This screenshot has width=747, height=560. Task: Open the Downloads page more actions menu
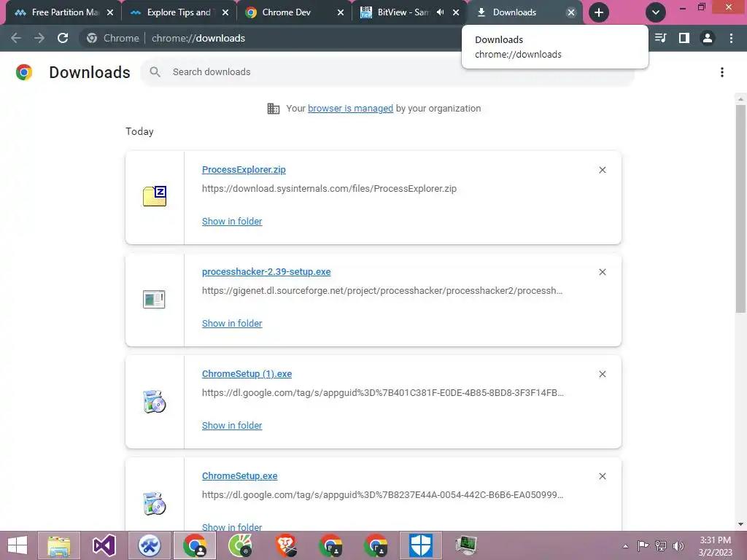coord(722,72)
